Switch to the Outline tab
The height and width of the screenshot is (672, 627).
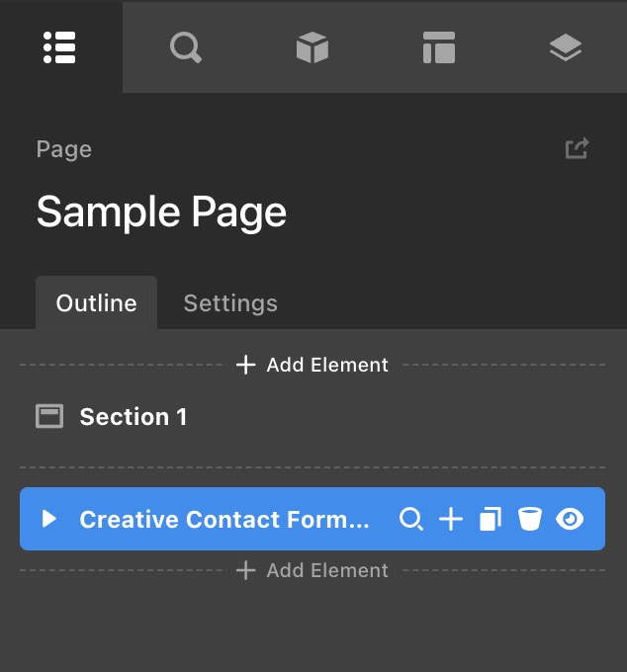click(96, 303)
